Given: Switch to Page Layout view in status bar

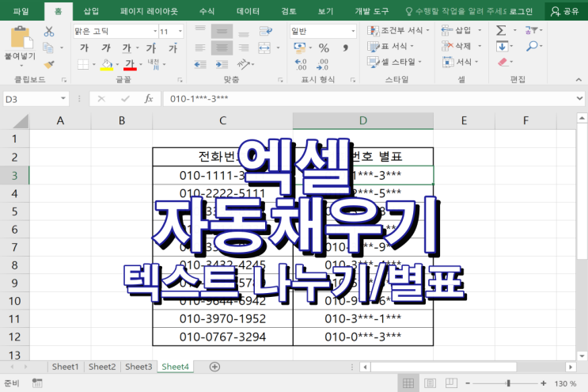Looking at the screenshot, I should tap(430, 383).
